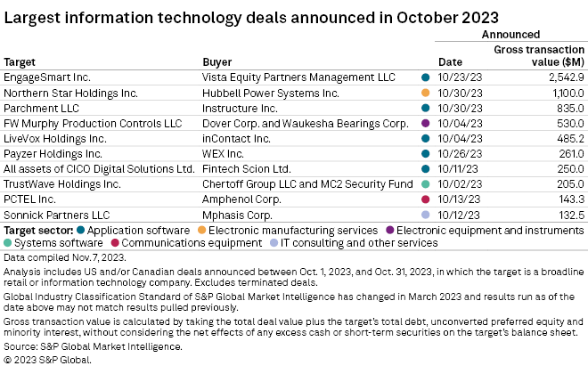Image resolution: width=588 pixels, height=374 pixels.
Task: Click the sector dot in the EngageSmart row
Action: pos(426,77)
